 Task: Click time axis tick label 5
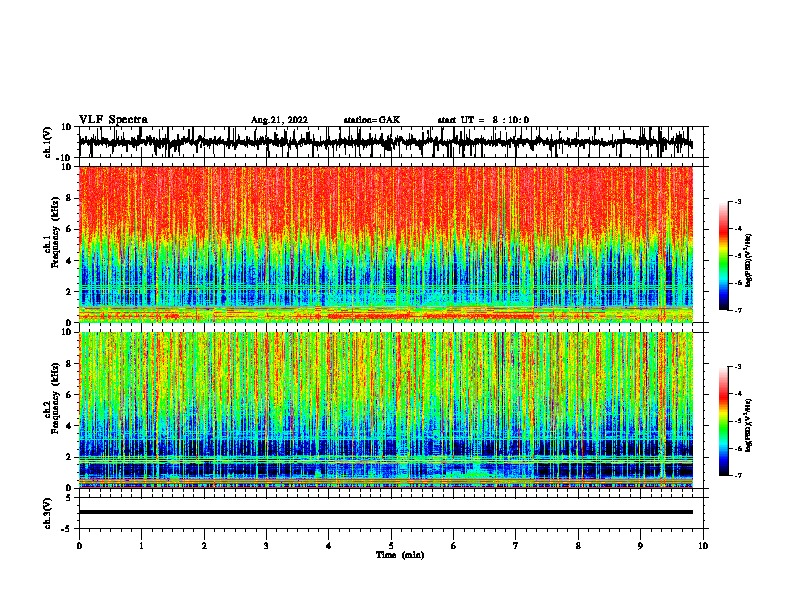pos(391,546)
